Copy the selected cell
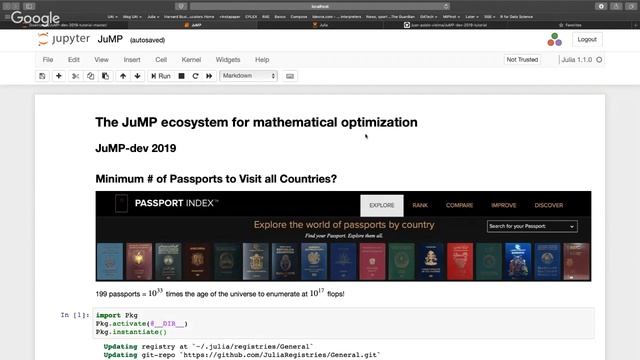Image resolution: width=640 pixels, height=360 pixels. [90, 76]
